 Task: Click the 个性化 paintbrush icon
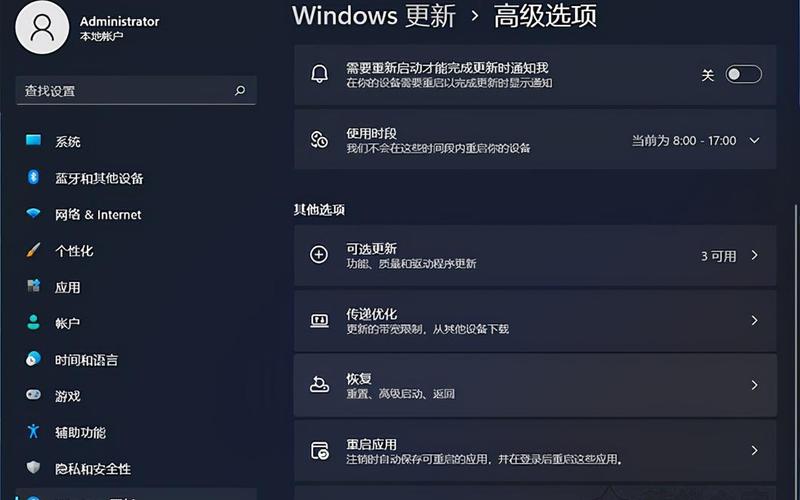pyautogui.click(x=34, y=250)
